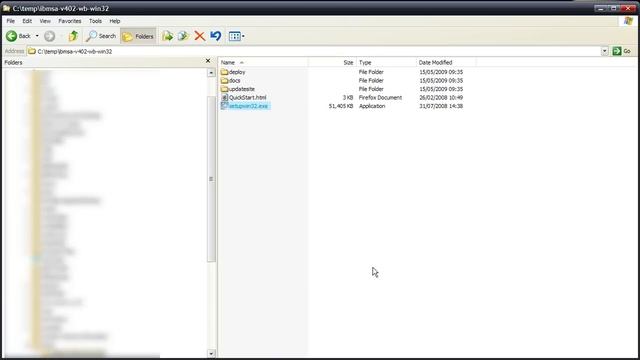Viewport: 640px width, 360px height.
Task: Select the QuickStart.html file
Action: [244, 98]
